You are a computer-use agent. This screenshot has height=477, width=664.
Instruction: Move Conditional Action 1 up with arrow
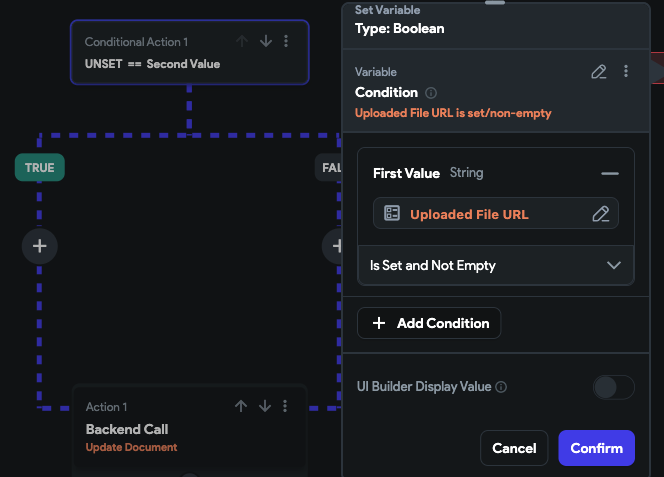(x=242, y=41)
